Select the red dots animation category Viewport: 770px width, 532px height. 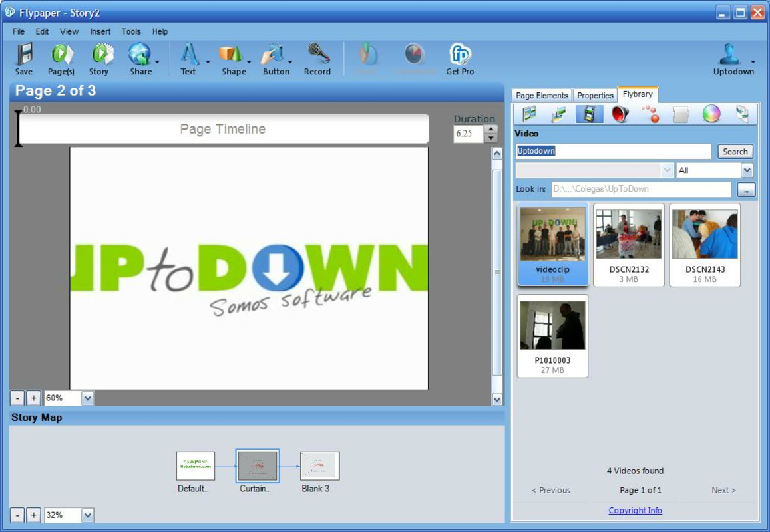point(650,114)
